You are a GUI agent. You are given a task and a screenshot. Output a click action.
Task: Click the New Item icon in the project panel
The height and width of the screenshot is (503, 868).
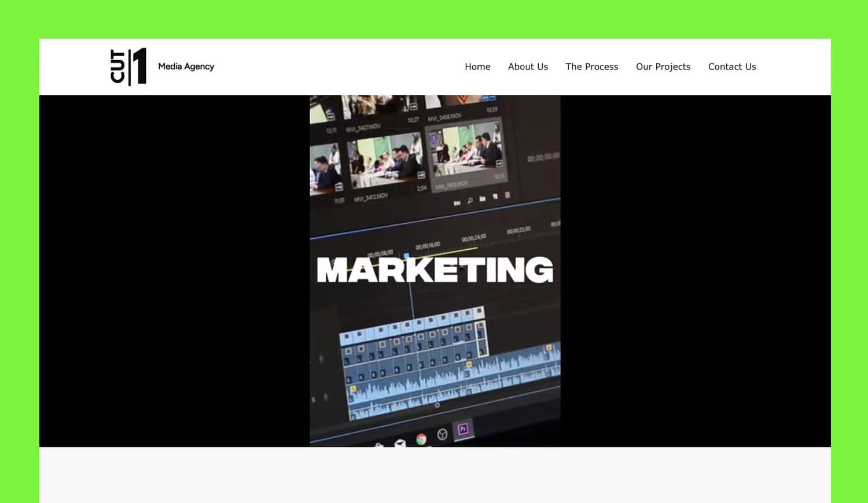pyautogui.click(x=495, y=197)
